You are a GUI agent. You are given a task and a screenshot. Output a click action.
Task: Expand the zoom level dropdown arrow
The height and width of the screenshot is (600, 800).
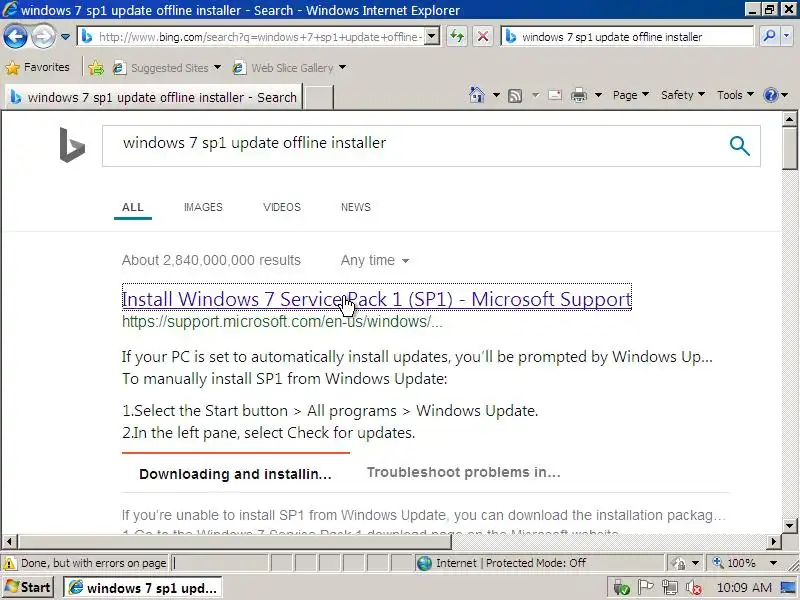(773, 563)
